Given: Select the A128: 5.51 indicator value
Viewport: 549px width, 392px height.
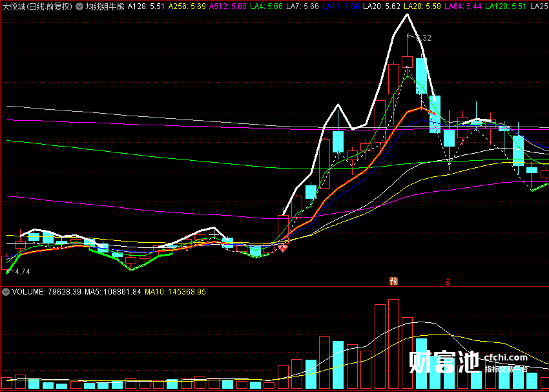Looking at the screenshot, I should point(146,6).
